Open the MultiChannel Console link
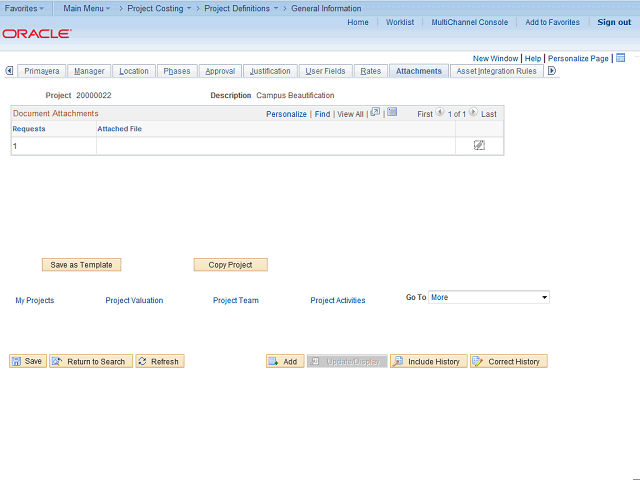The height and width of the screenshot is (480, 640). point(469,22)
